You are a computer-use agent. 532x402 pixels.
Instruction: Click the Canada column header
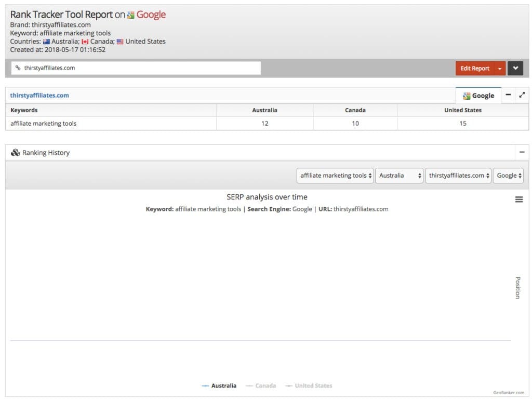(x=355, y=110)
